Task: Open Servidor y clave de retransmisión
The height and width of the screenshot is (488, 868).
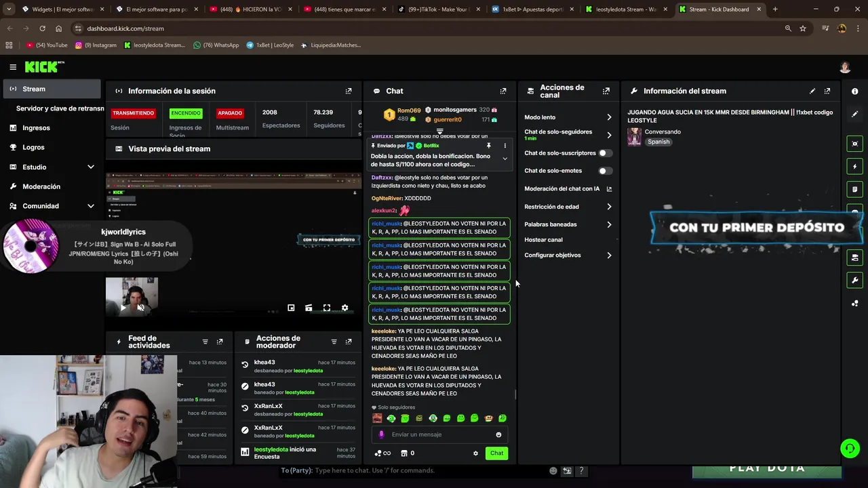Action: coord(60,108)
